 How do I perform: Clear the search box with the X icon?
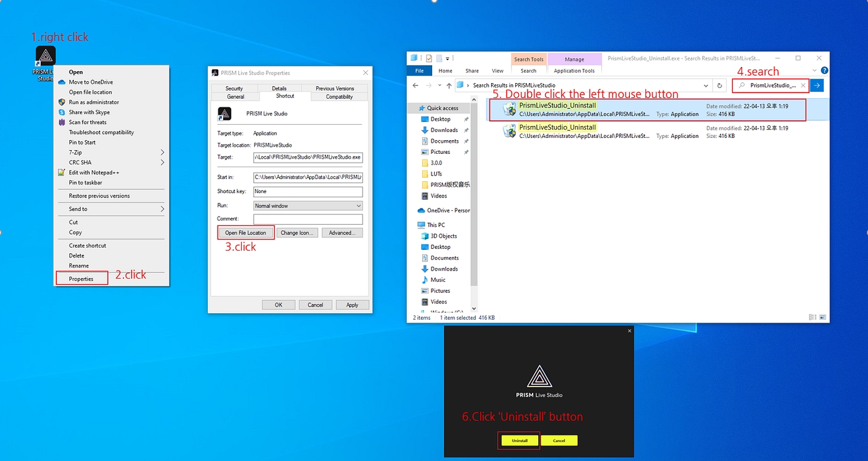pyautogui.click(x=803, y=86)
